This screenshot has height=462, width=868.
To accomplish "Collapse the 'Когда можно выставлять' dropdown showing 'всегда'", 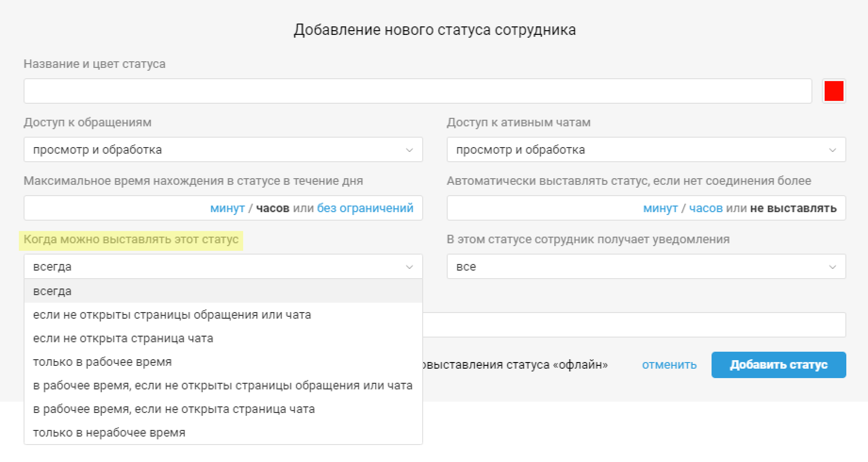I will [223, 266].
